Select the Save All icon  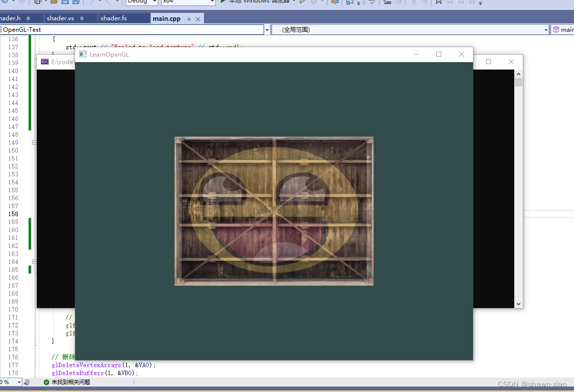[x=76, y=2]
